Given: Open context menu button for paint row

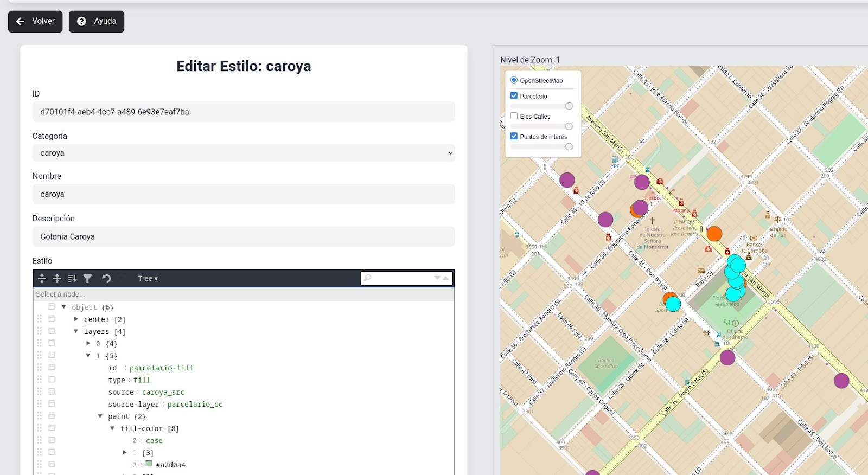Looking at the screenshot, I should click(52, 415).
